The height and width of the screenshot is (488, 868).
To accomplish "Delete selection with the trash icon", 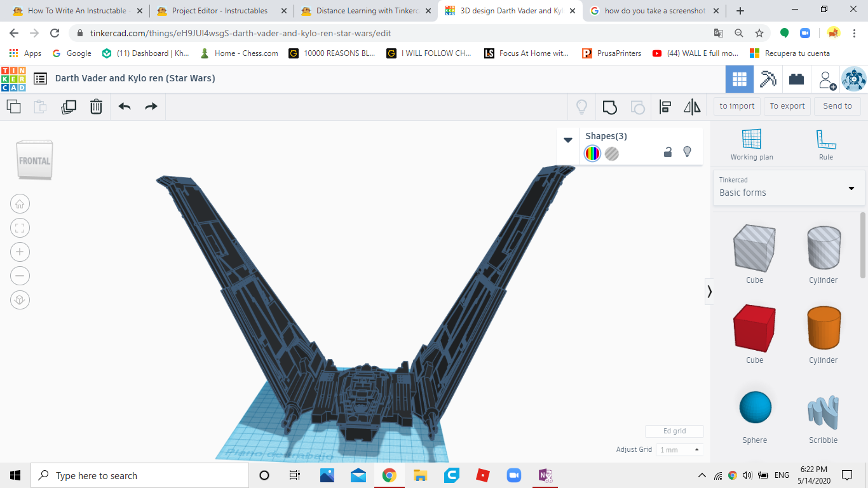I will [96, 107].
